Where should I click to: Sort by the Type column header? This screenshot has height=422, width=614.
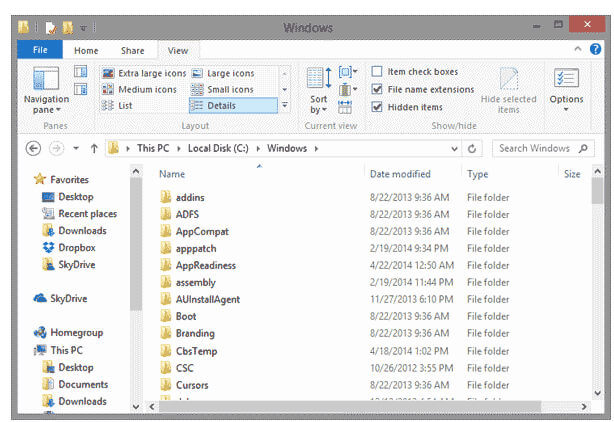pyautogui.click(x=477, y=174)
